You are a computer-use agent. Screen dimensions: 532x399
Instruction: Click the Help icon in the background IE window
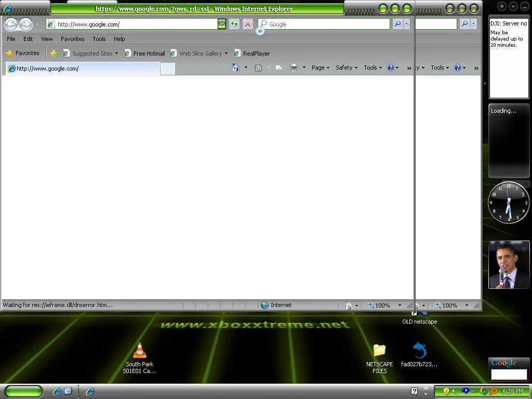457,68
